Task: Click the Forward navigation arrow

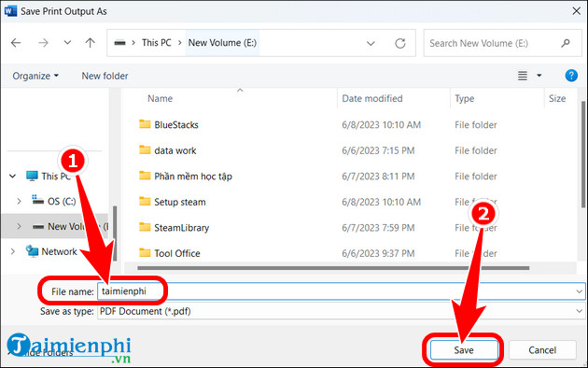Action: click(44, 43)
